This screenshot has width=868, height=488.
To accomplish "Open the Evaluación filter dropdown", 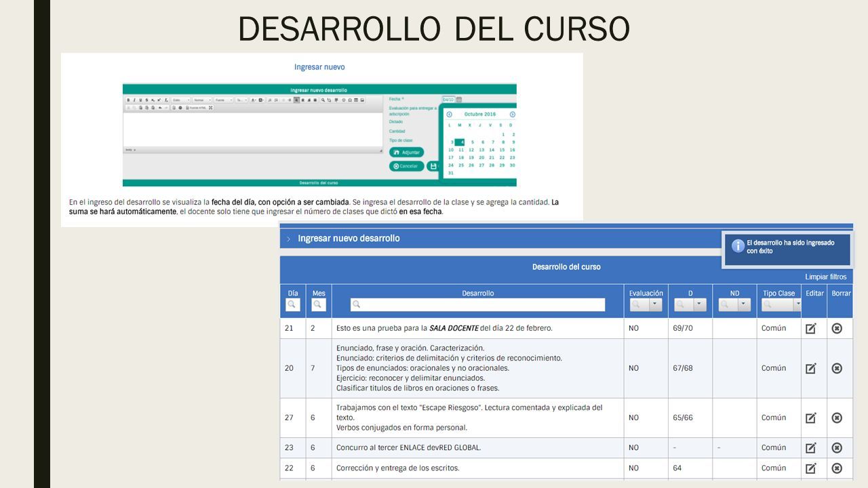I will (x=655, y=305).
